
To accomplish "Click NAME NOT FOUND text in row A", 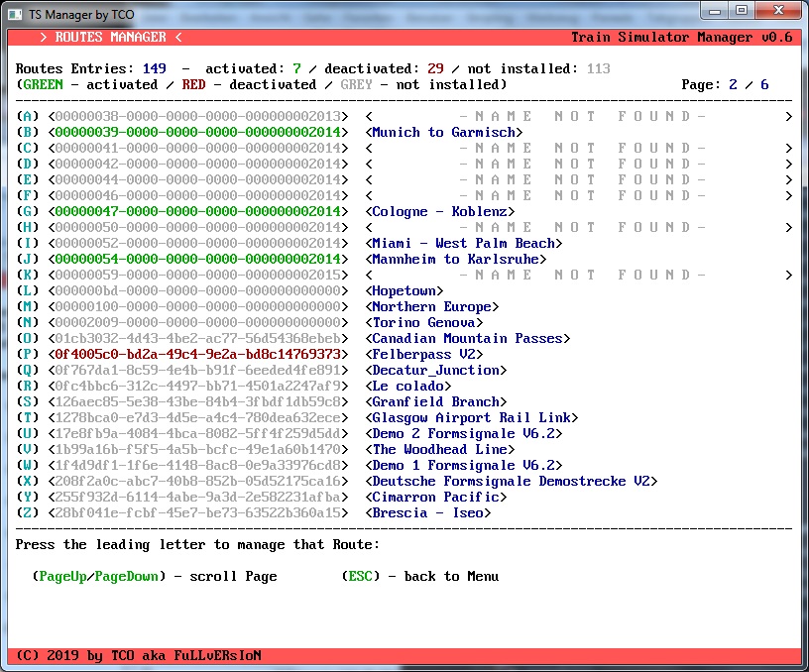I will click(583, 116).
